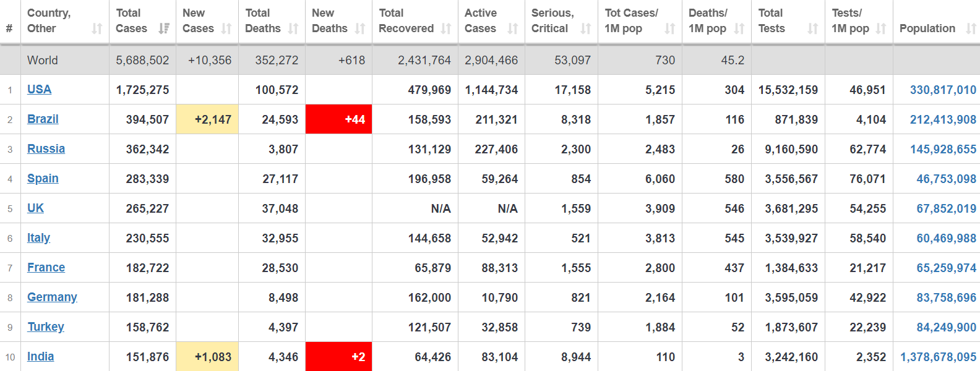Open the Brazil country page
Screen dimensions: 980x371
point(43,119)
